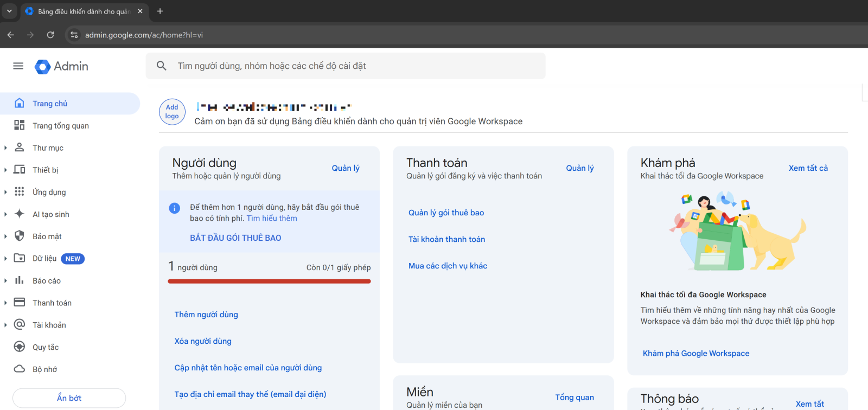Click the search magnifier icon

(x=161, y=66)
